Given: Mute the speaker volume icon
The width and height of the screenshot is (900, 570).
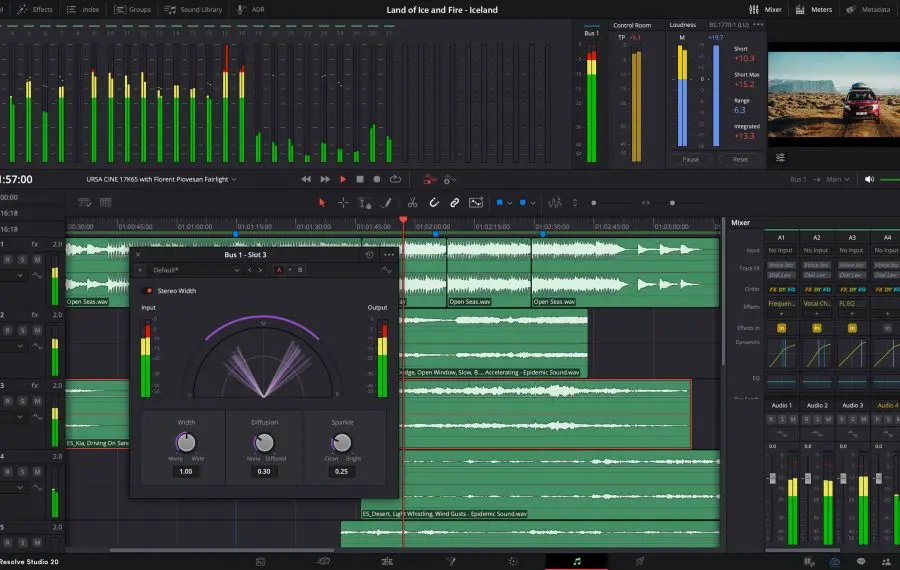Looking at the screenshot, I should click(870, 179).
